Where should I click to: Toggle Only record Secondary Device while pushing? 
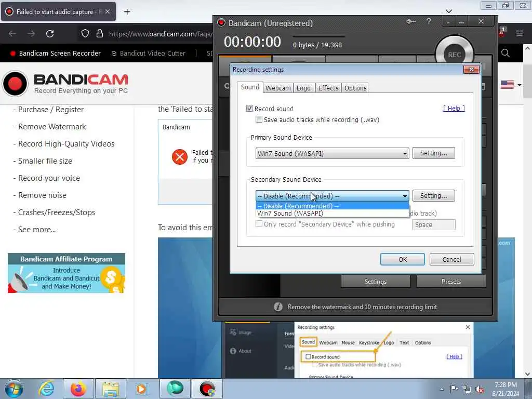259,224
